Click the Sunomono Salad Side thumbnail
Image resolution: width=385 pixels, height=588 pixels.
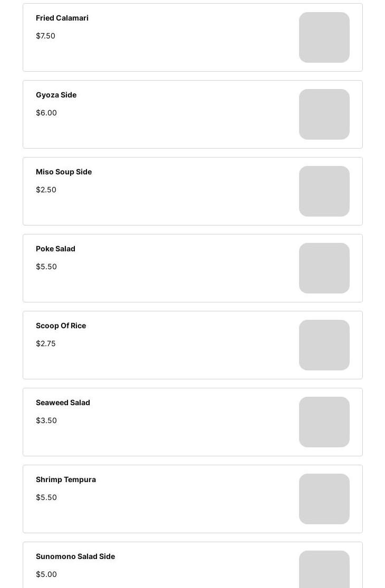pos(324,570)
